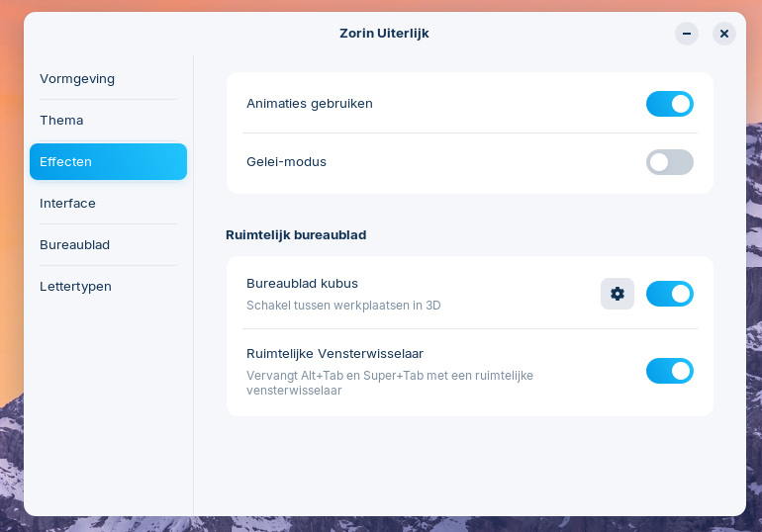The height and width of the screenshot is (532, 762).
Task: Click the Schakel tussen werkplaatsen in 3D description
Action: tap(343, 306)
